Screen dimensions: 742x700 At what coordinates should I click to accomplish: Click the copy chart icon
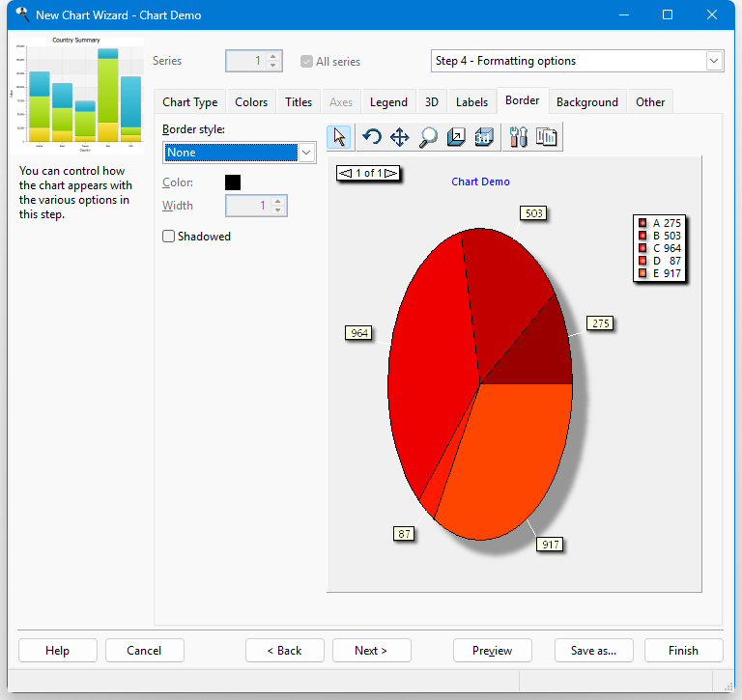[547, 137]
